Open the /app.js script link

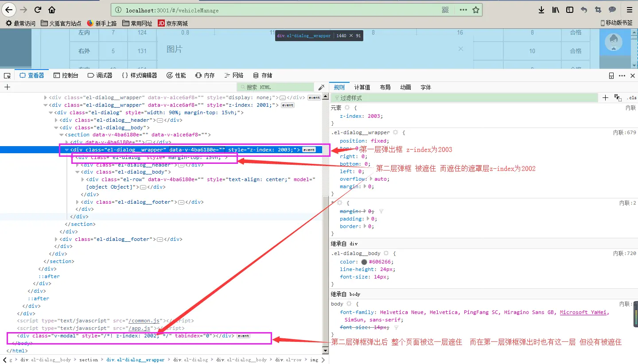click(x=140, y=328)
